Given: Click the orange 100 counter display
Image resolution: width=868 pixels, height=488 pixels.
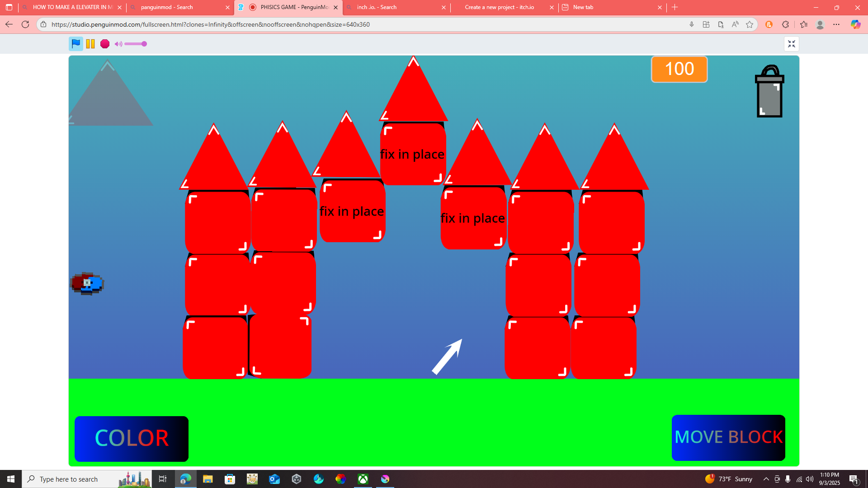Looking at the screenshot, I should click(679, 69).
